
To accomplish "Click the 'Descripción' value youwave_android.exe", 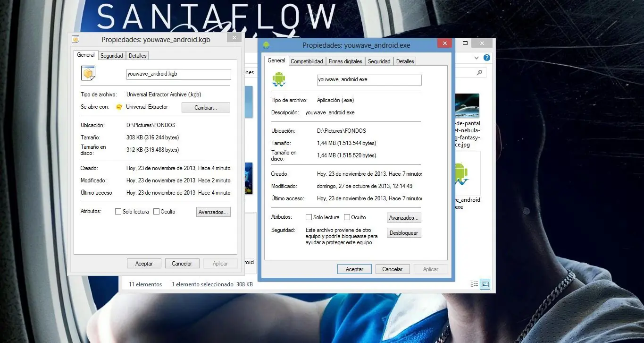I will point(330,112).
